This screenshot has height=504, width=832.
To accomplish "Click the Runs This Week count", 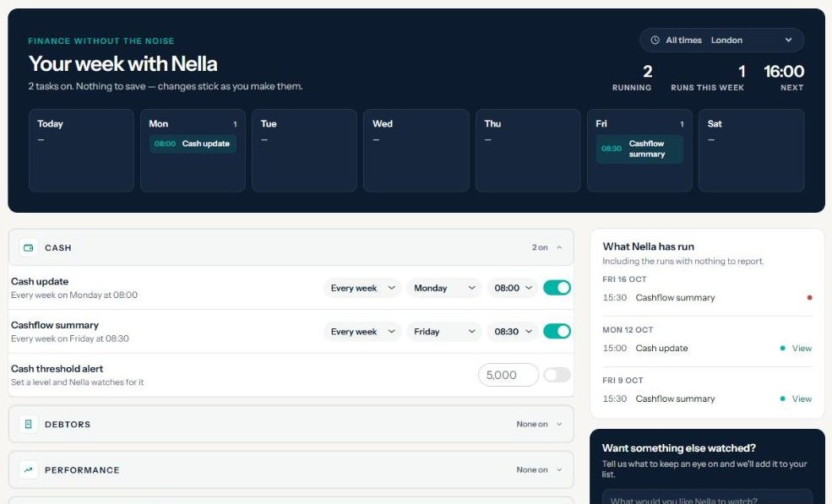I will (707, 78).
